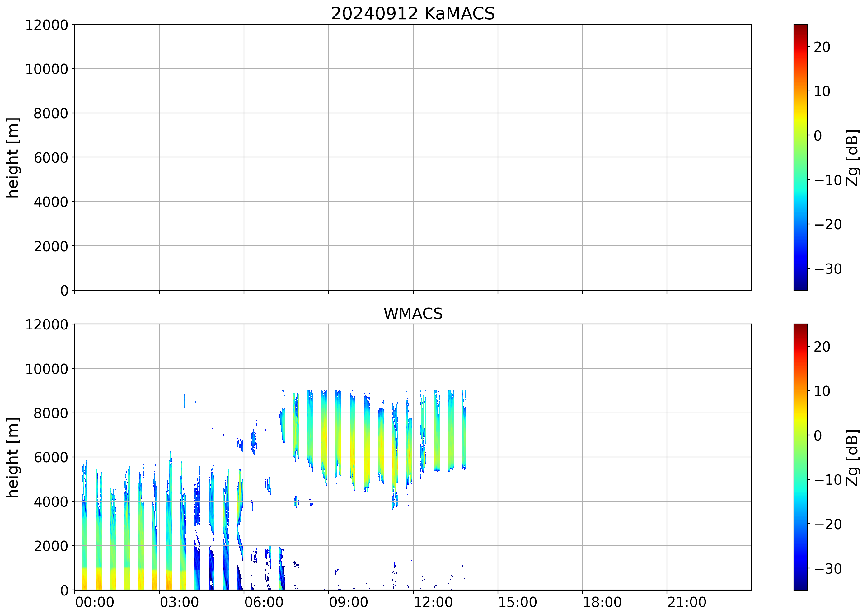Click the 18:00 x-axis tick label
The height and width of the screenshot is (616, 867).
pos(602,602)
